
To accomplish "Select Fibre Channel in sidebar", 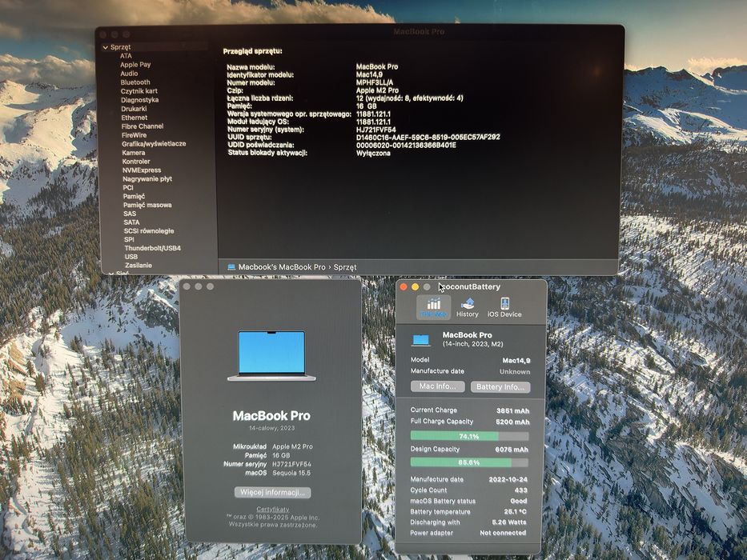I will tap(143, 126).
